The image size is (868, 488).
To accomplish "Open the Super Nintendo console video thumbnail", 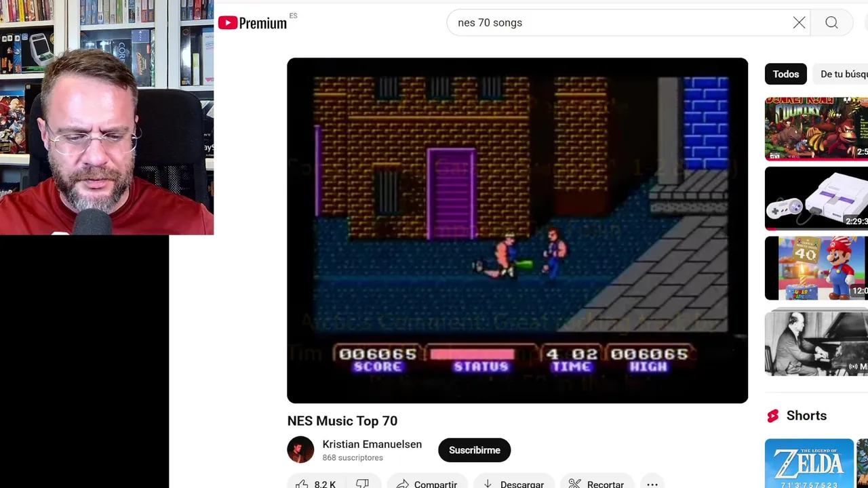I will 816,199.
